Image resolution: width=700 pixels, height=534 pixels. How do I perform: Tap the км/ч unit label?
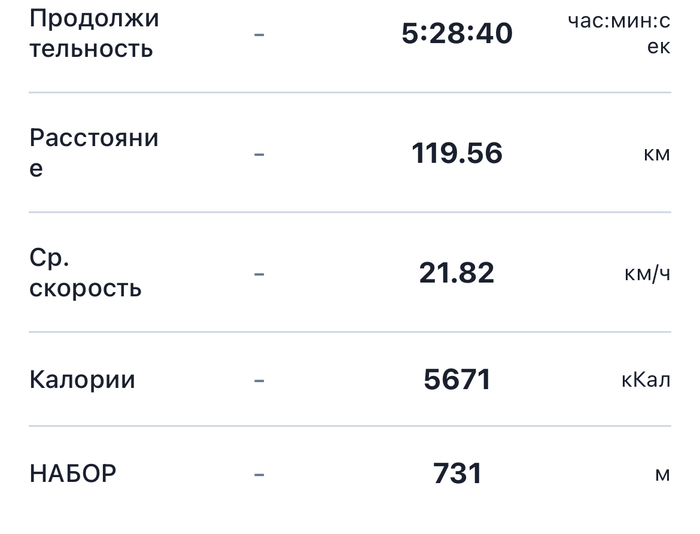[646, 273]
